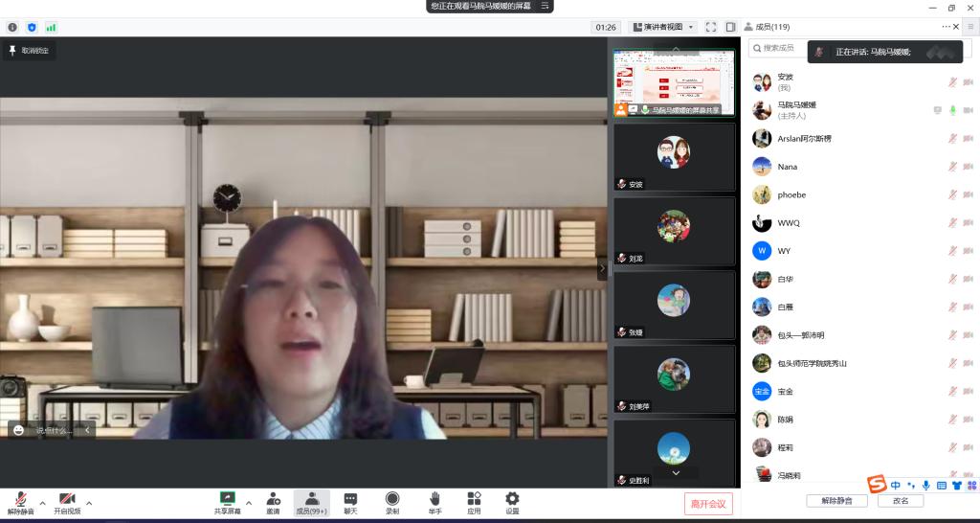The height and width of the screenshot is (523, 980).
Task: Click the 改名 rename button
Action: coord(901,501)
